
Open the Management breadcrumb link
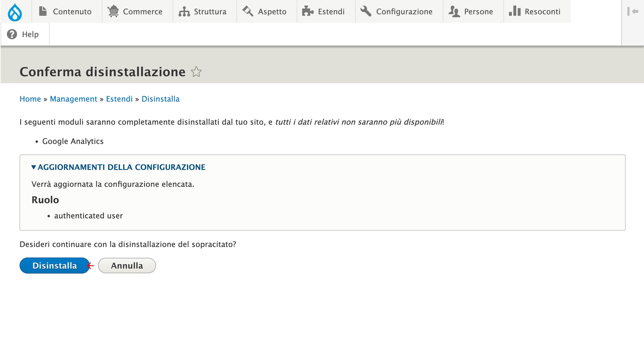coord(73,99)
